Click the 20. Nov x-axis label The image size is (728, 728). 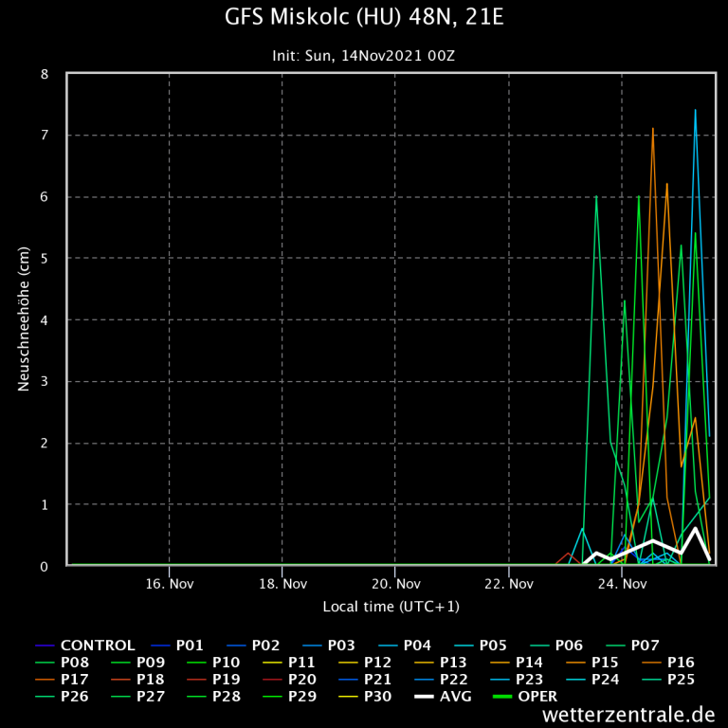pos(395,584)
